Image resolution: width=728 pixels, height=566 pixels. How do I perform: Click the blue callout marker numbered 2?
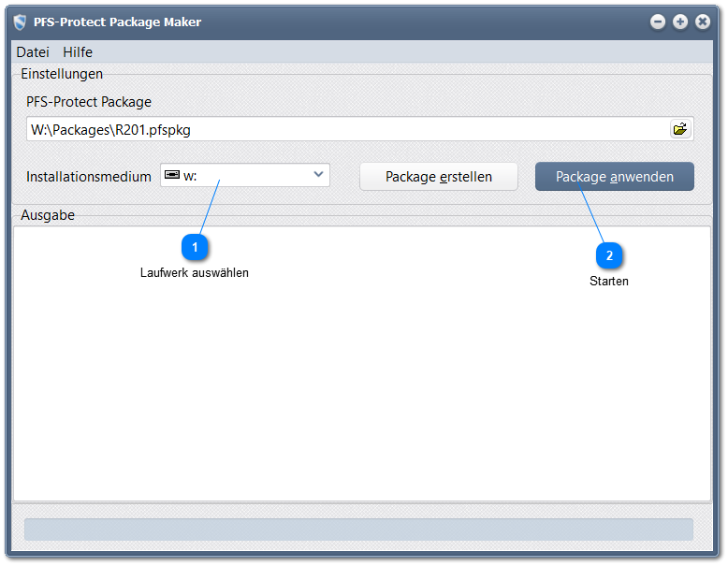(x=609, y=255)
